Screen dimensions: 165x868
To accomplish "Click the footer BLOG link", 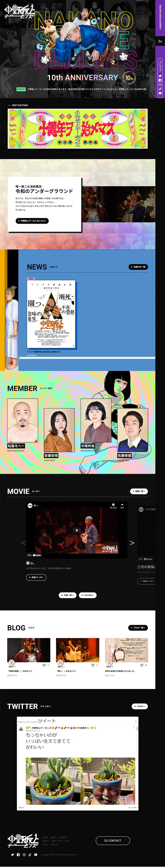I will tap(67, 841).
